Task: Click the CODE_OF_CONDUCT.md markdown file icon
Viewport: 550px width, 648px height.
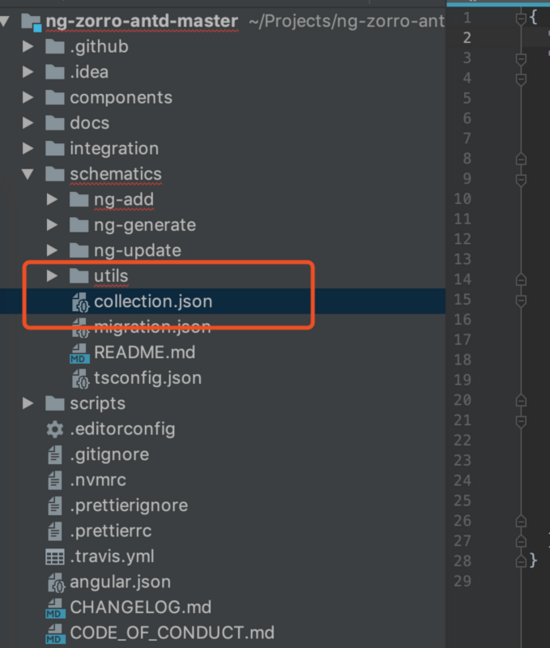Action: tap(55, 634)
